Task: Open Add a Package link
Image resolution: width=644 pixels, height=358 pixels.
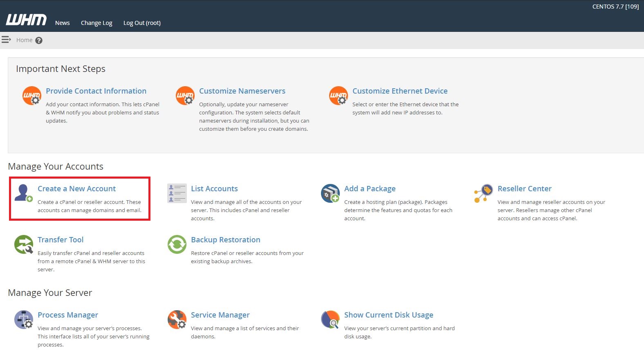Action: click(370, 189)
